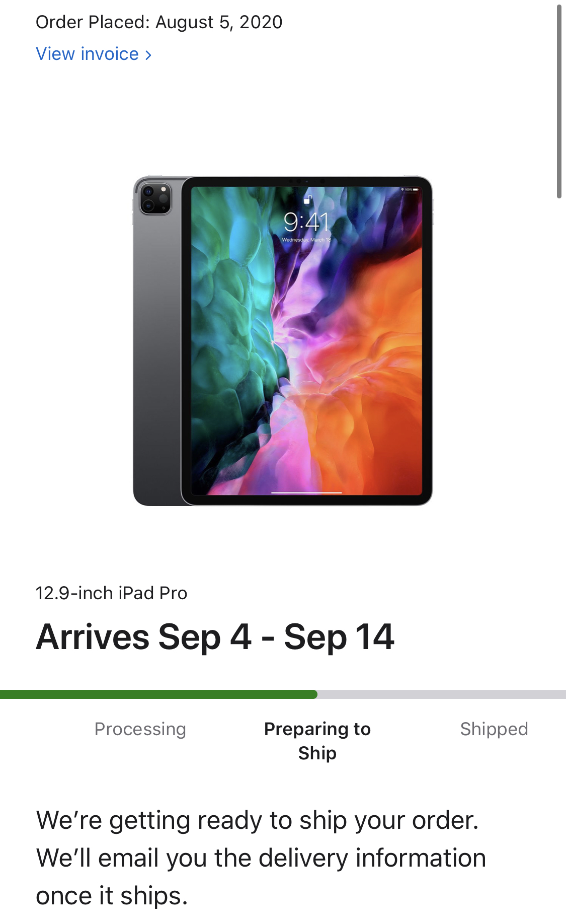Select the Shipped status step
The height and width of the screenshot is (924, 566).
494,729
